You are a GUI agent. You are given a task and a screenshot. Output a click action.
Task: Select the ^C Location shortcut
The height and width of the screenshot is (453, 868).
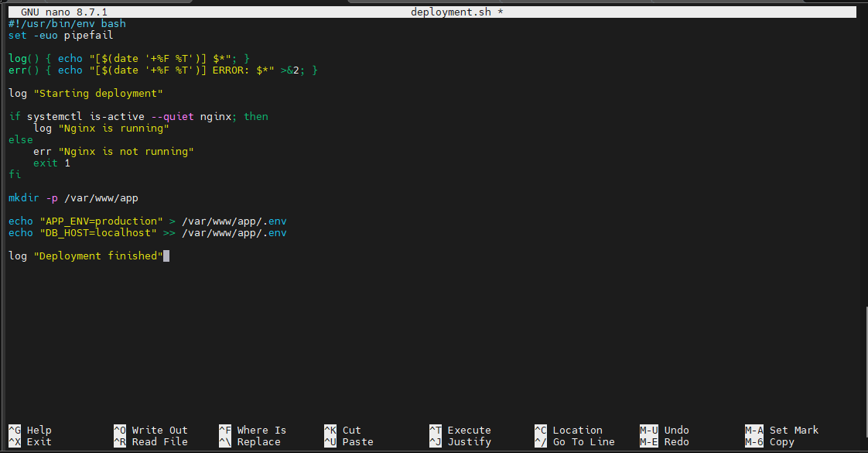(x=569, y=431)
